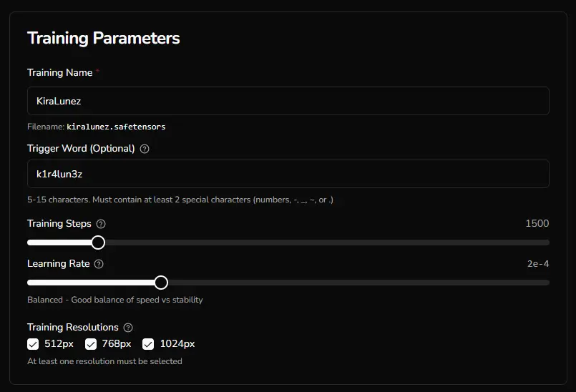Click the Training Steps label text
Screen dimensions: 576x392
coord(59,223)
